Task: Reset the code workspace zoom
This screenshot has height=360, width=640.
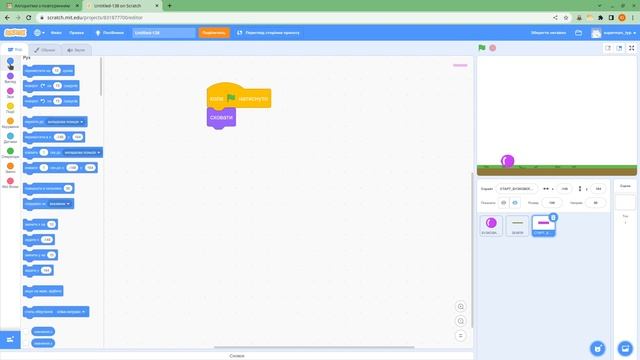Action: click(x=460, y=336)
